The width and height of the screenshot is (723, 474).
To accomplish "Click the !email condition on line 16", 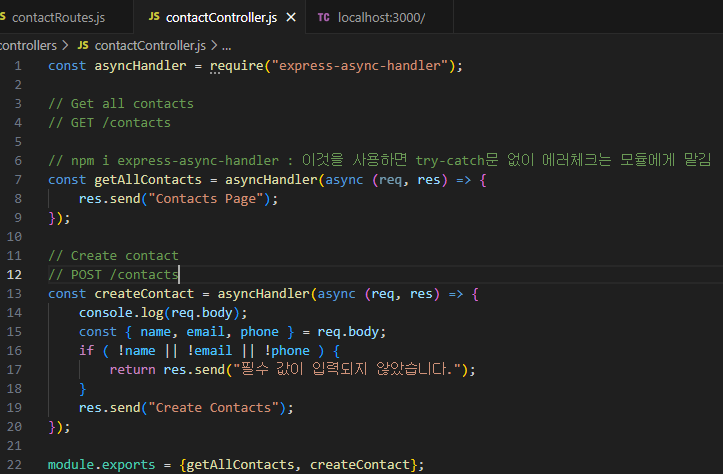I will click(x=210, y=351).
